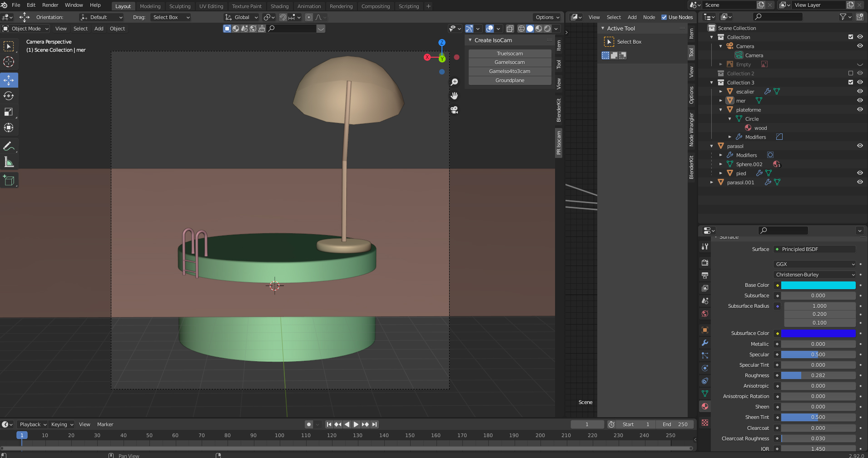This screenshot has height=458, width=868.
Task: Open the Modifier properties wrench tab
Action: coord(705,343)
